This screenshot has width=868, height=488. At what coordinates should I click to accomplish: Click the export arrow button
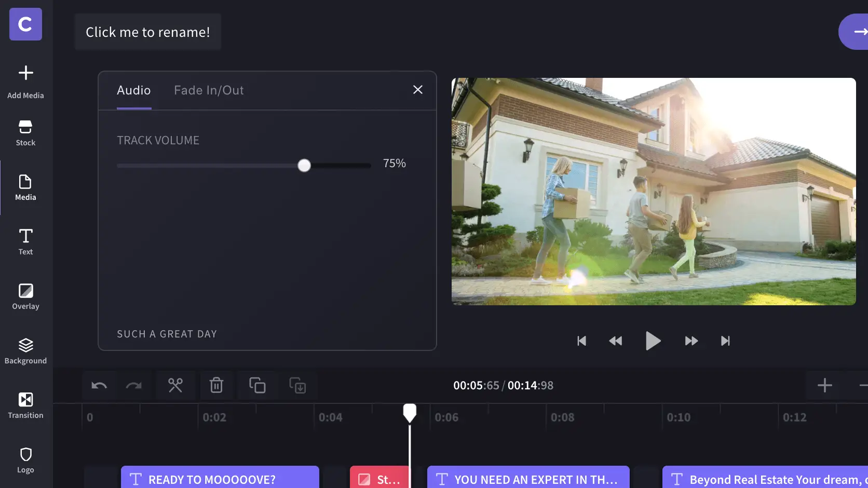[x=855, y=32]
